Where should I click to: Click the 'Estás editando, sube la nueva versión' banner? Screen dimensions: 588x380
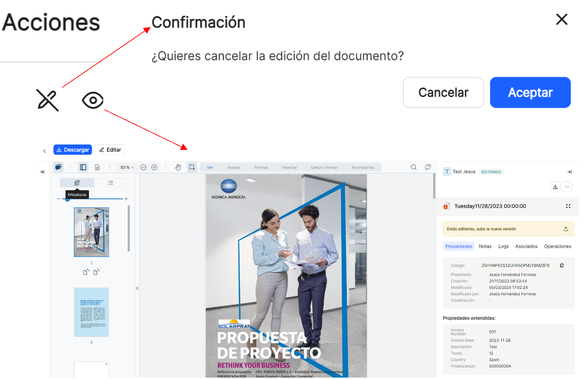click(508, 229)
